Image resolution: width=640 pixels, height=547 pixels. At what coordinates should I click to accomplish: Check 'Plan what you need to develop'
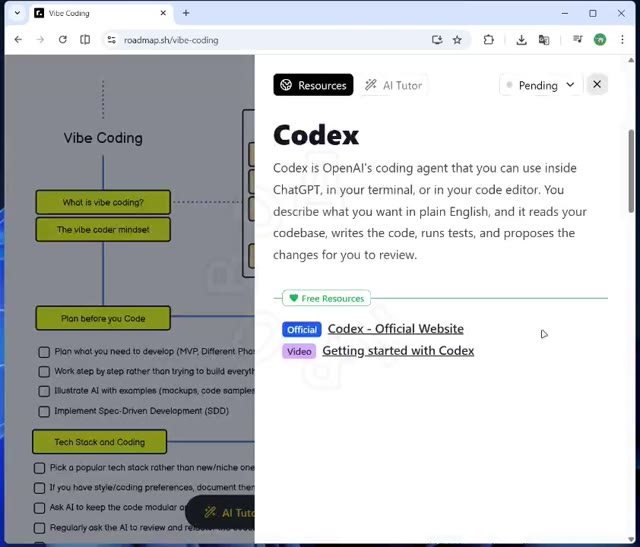pyautogui.click(x=44, y=352)
